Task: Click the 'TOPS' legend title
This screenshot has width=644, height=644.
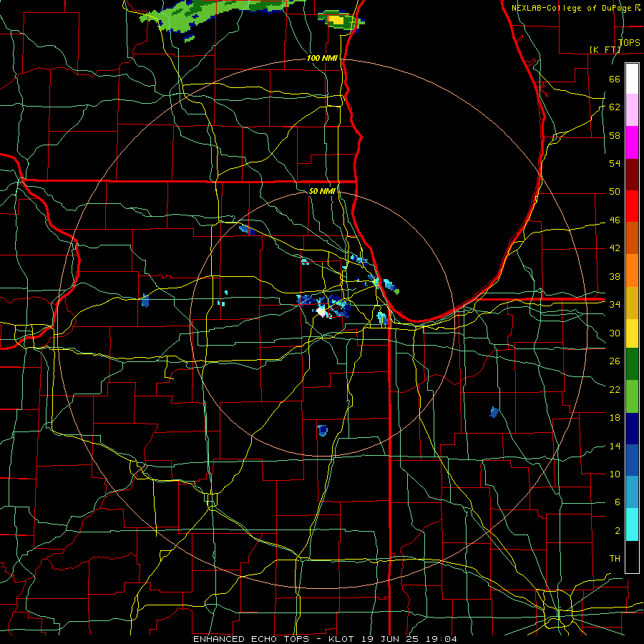Action: 629,42
